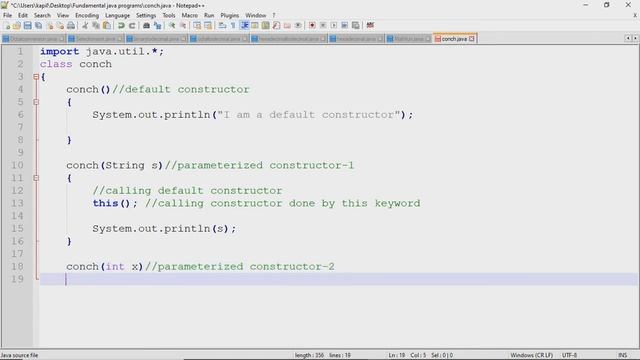This screenshot has width=640, height=360.
Task: Paste with the clipboard toolbar icon
Action: click(107, 25)
